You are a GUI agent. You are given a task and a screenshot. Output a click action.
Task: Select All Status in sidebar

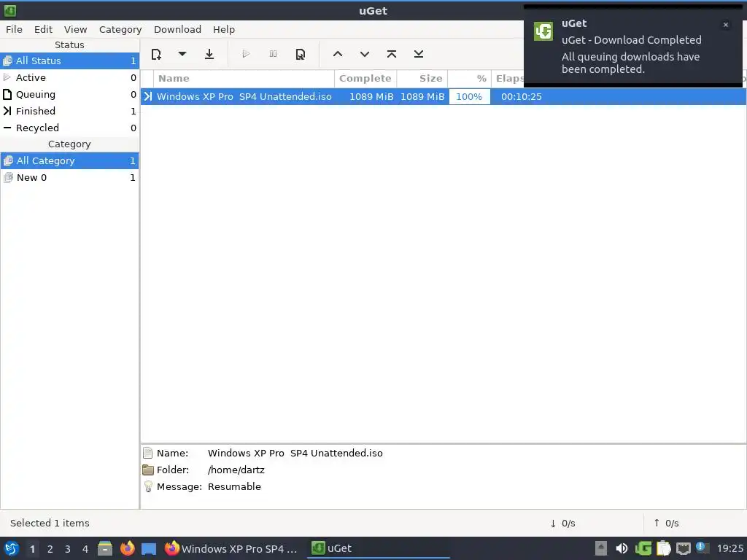pyautogui.click(x=69, y=61)
